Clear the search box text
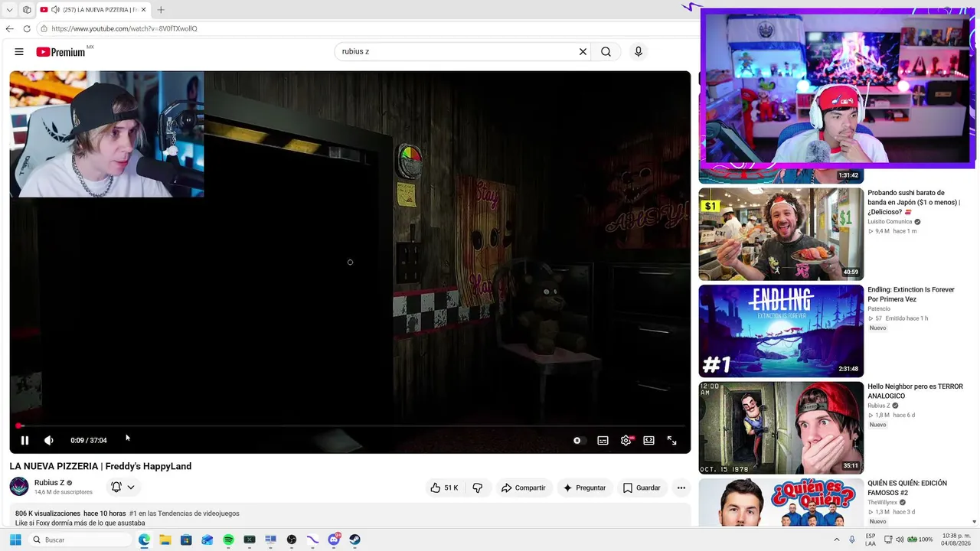Viewport: 980px width, 551px height. pyautogui.click(x=583, y=52)
